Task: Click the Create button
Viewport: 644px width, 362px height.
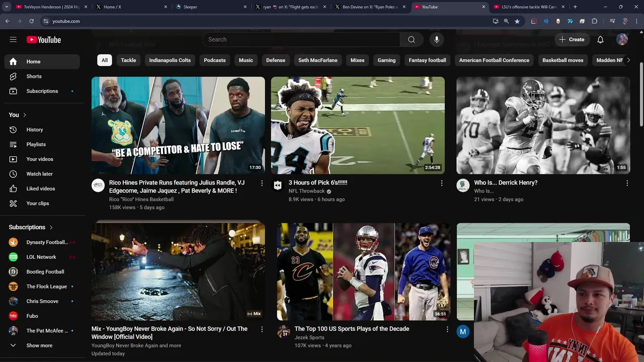Action: 572,40
